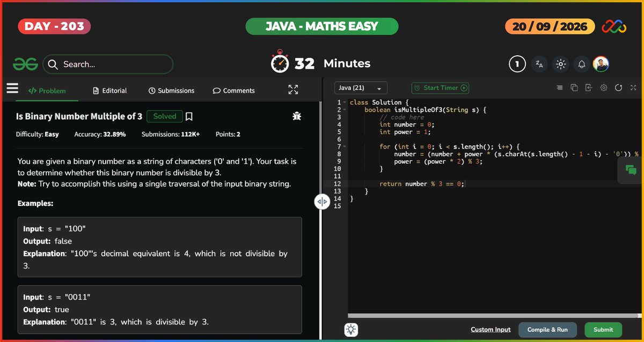The width and height of the screenshot is (644, 342).
Task: Open the user profile avatar
Action: click(601, 64)
